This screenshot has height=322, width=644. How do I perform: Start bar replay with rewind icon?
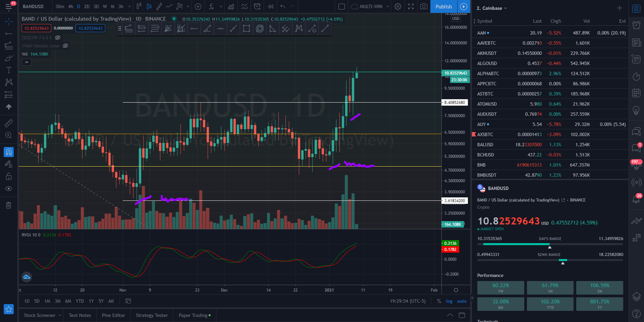coord(271,6)
